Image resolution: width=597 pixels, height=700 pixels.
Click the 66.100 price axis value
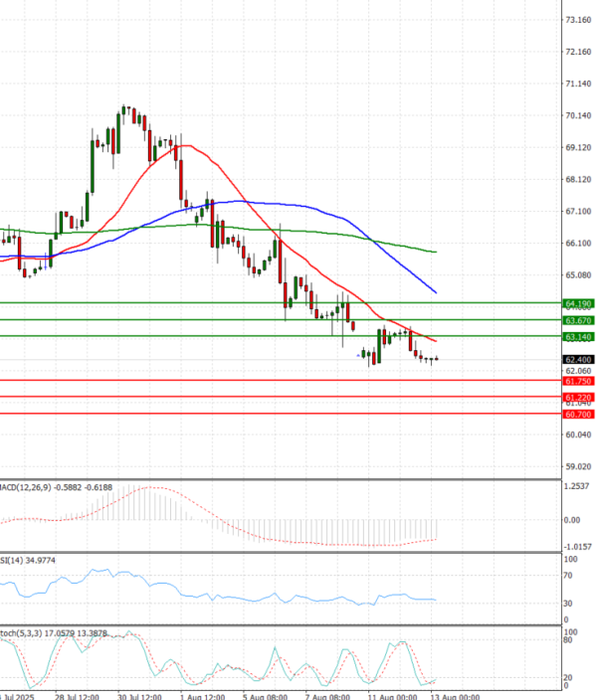pos(578,244)
